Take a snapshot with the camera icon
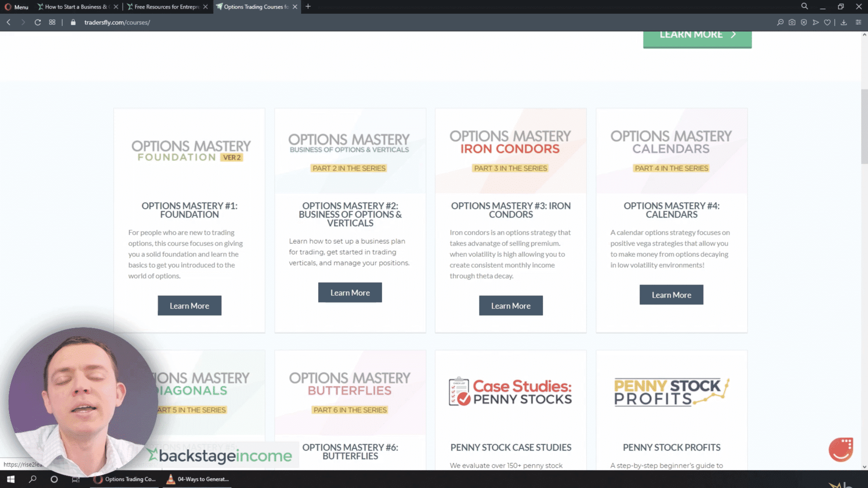The height and width of the screenshot is (488, 868). click(792, 22)
